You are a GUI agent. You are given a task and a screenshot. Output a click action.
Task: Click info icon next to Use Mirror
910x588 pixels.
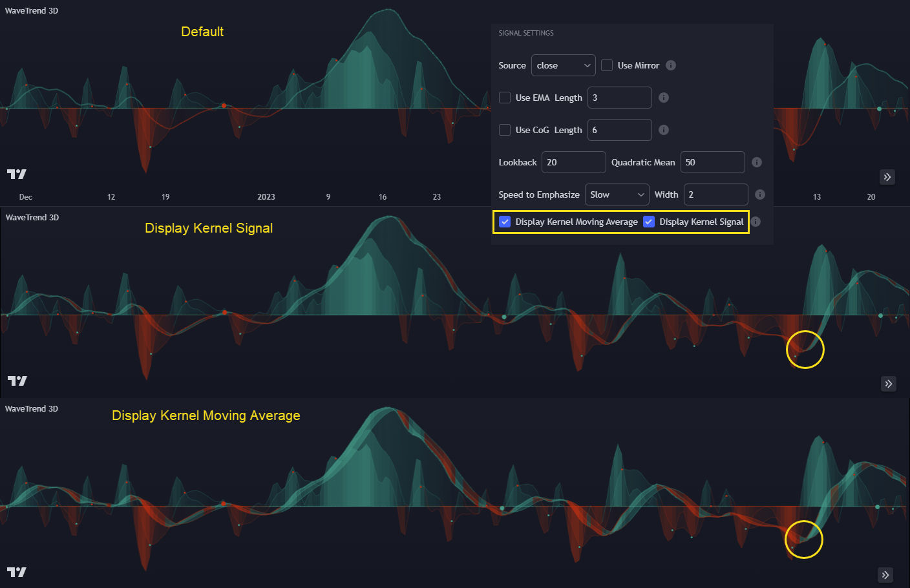[x=671, y=65]
